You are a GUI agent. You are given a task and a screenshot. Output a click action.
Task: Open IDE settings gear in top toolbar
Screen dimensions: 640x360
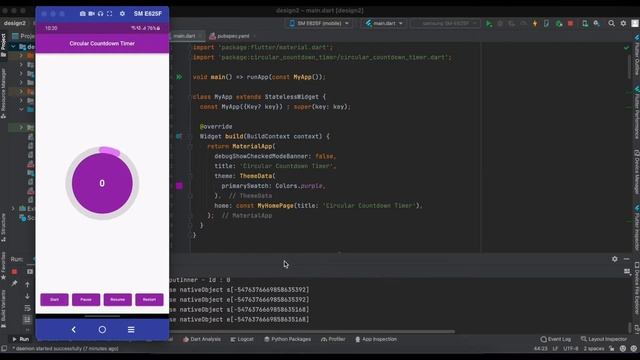pos(623,24)
